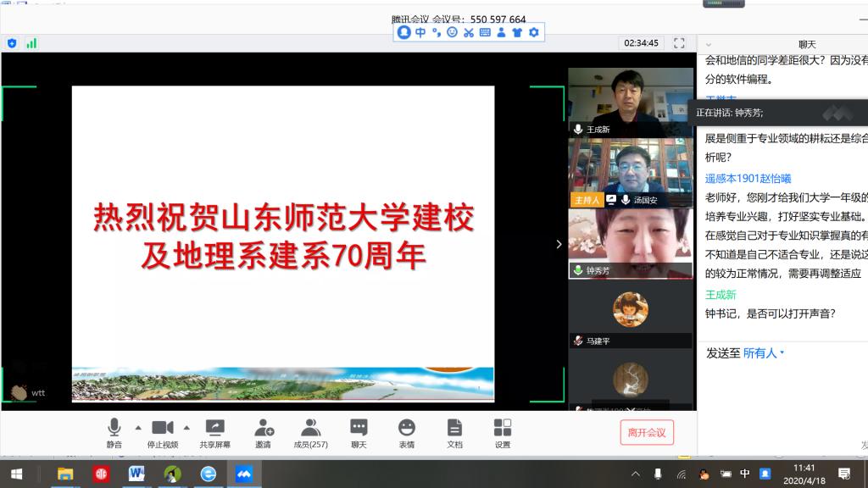Screen dimensions: 868x488
Task: Open the 'send to 所有人' recipient dropdown
Action: click(764, 353)
